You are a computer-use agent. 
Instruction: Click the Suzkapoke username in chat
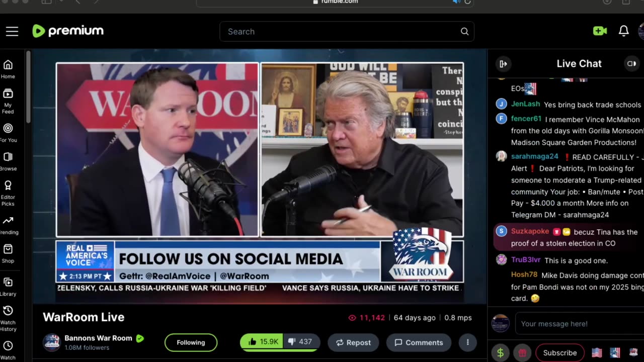click(x=530, y=231)
